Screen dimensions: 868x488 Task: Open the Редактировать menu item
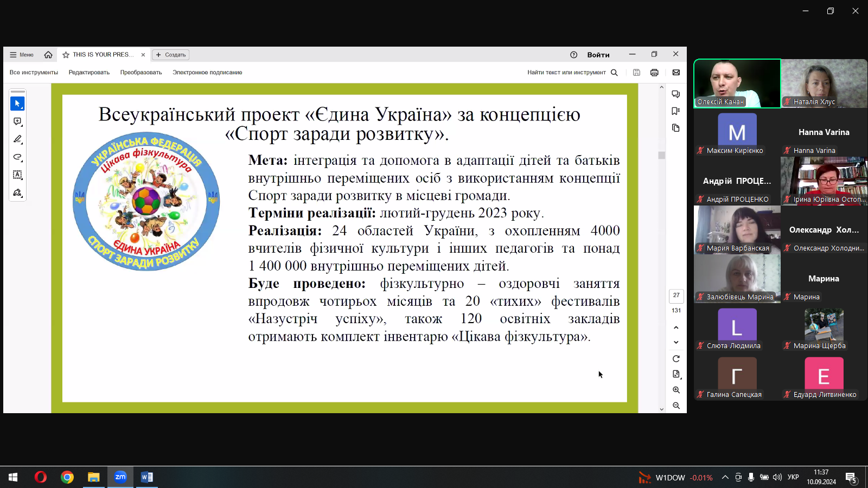89,73
